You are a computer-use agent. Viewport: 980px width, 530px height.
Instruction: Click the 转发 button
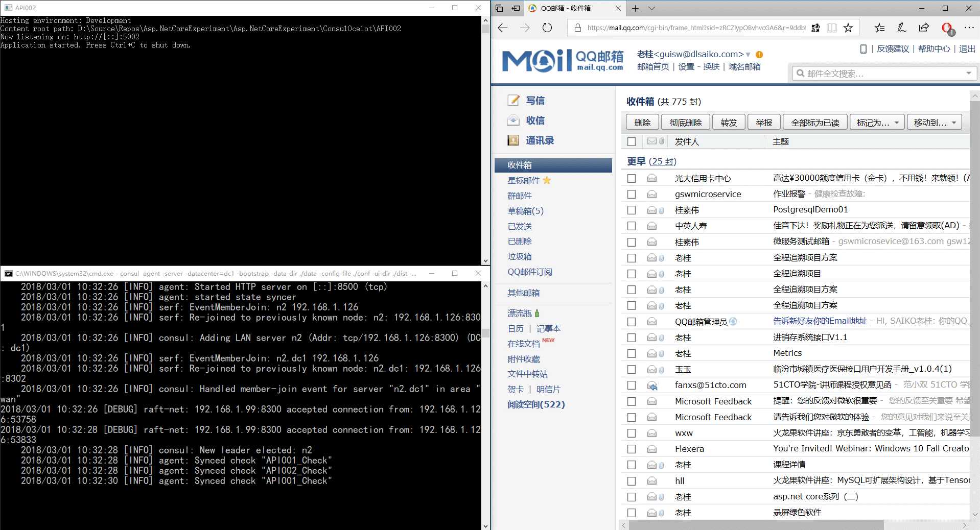729,123
